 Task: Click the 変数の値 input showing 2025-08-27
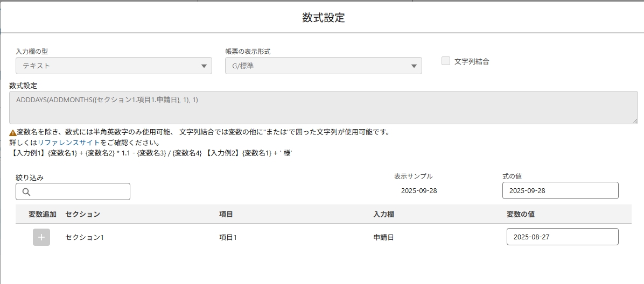pos(562,237)
